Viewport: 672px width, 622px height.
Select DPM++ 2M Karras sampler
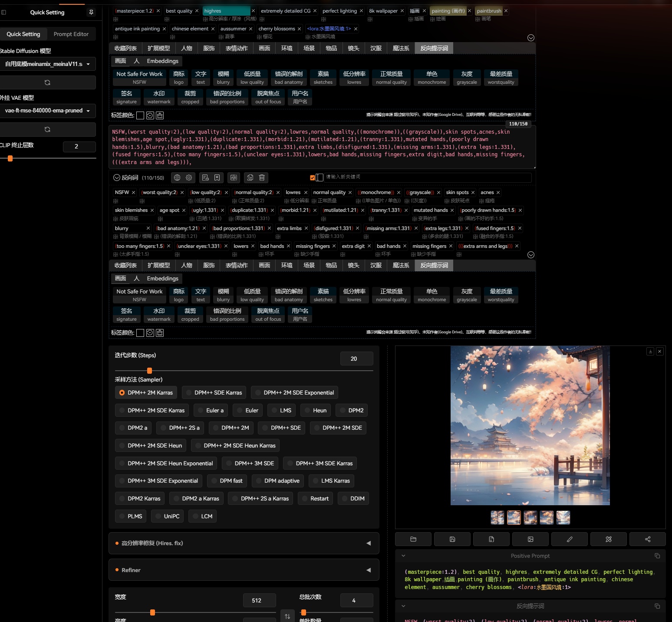pos(146,392)
